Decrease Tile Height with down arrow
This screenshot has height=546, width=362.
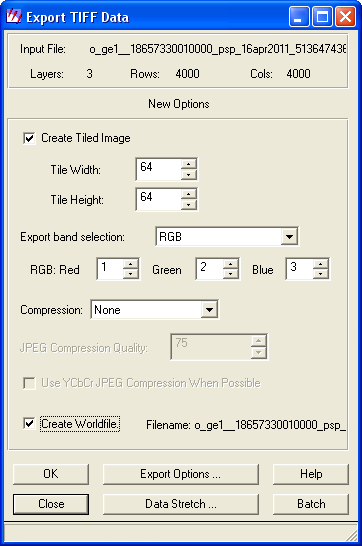point(189,204)
